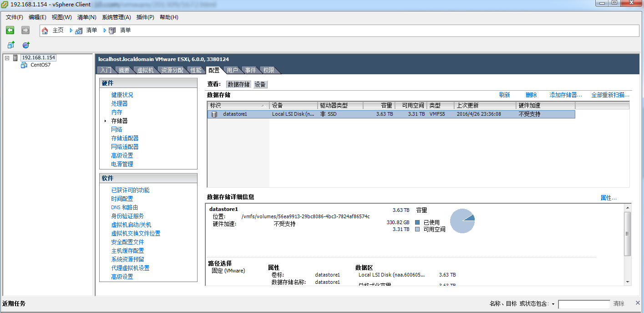Click the home icon in the breadcrumb bar

(x=45, y=31)
